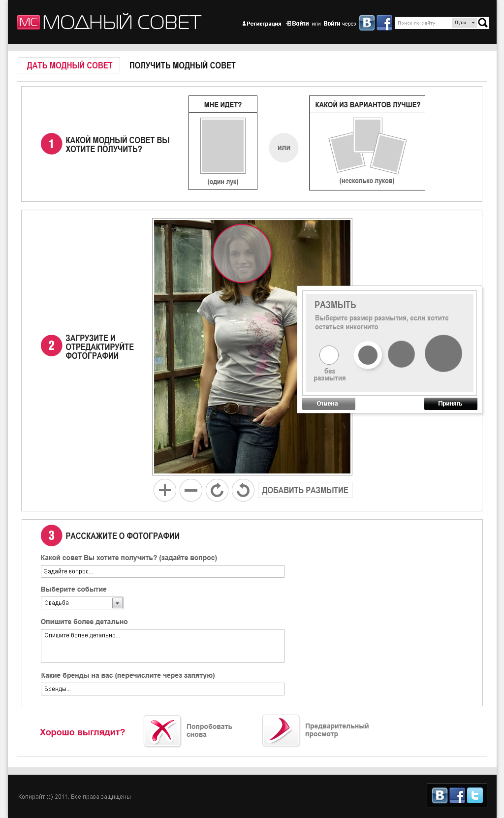Log in via the VK icon in header

click(x=367, y=23)
